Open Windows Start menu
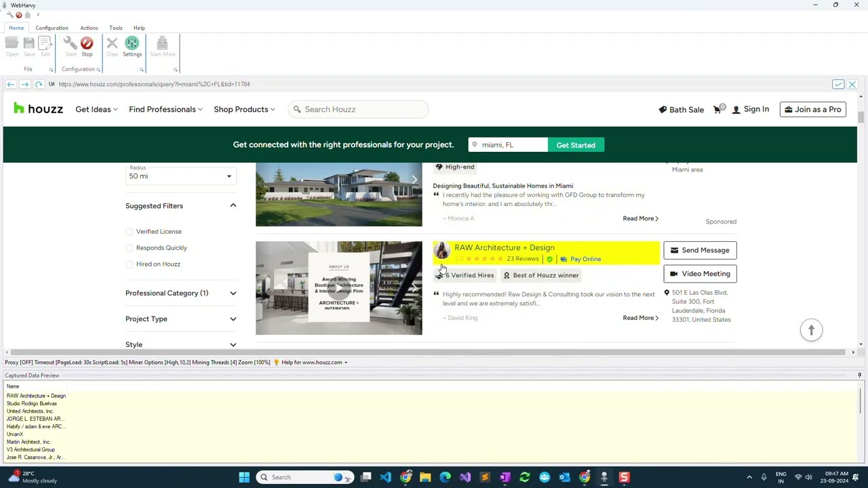Viewport: 868px width, 488px height. pyautogui.click(x=244, y=477)
